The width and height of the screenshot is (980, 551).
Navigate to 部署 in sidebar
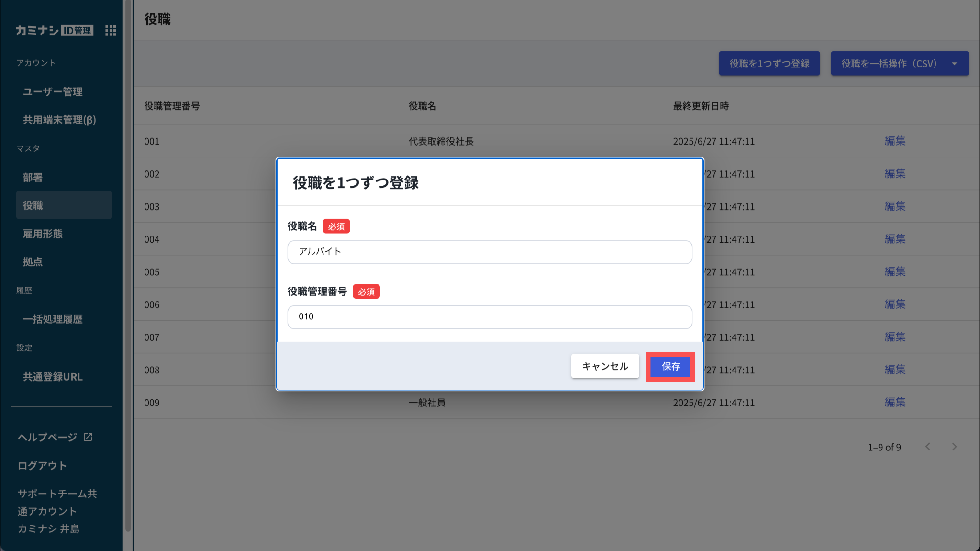point(33,178)
